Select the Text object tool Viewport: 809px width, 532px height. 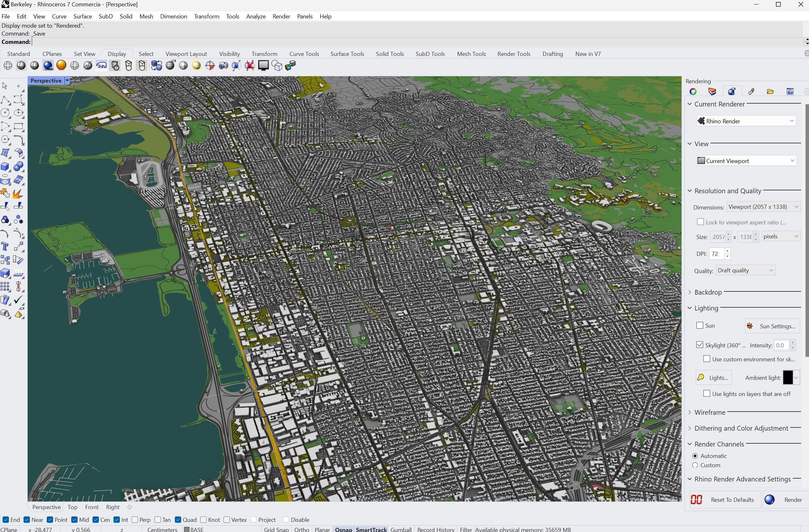tap(5, 246)
